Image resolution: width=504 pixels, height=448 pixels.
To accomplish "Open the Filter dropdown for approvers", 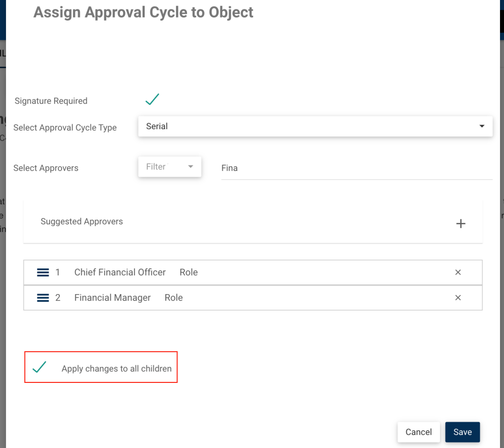I will click(x=169, y=167).
